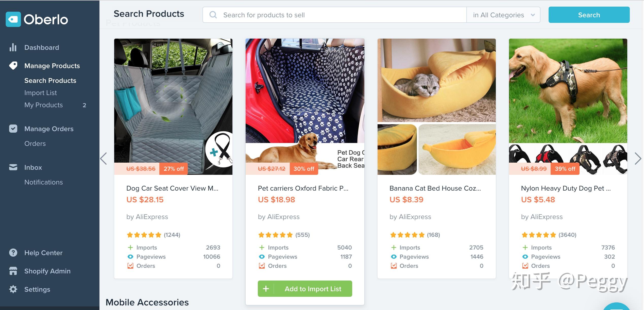The image size is (644, 310).
Task: Show previous products with left chevron
Action: pyautogui.click(x=104, y=159)
